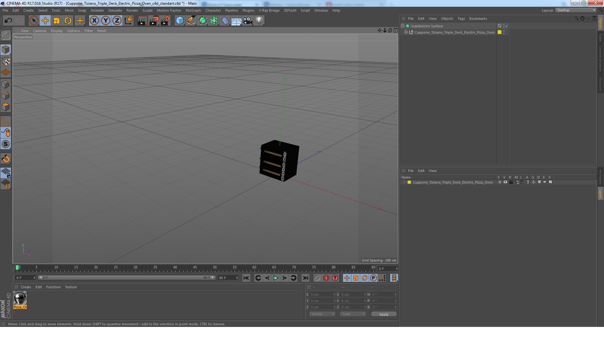
Task: Toggle Autokeying button
Action: click(x=326, y=278)
